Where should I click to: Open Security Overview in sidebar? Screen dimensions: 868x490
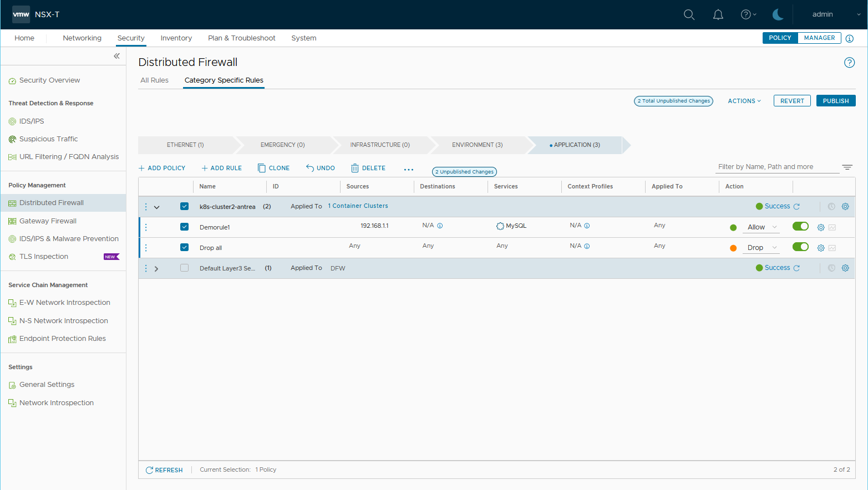pos(49,80)
